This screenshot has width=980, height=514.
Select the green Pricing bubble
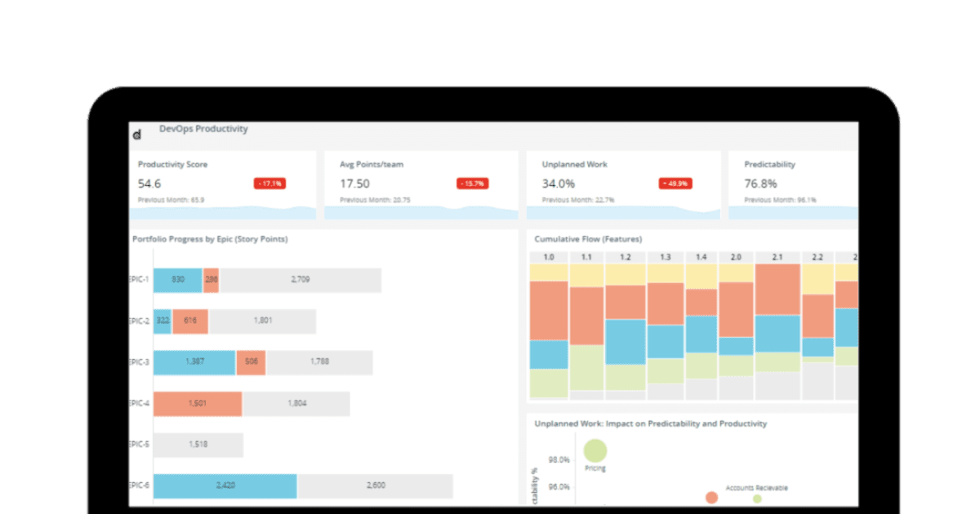tap(595, 450)
